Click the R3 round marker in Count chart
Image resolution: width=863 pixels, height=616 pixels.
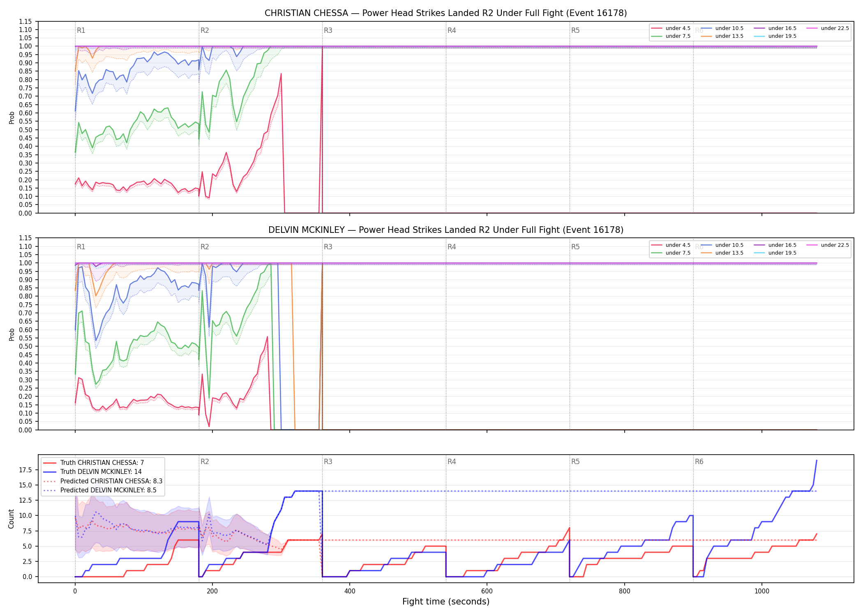click(328, 462)
